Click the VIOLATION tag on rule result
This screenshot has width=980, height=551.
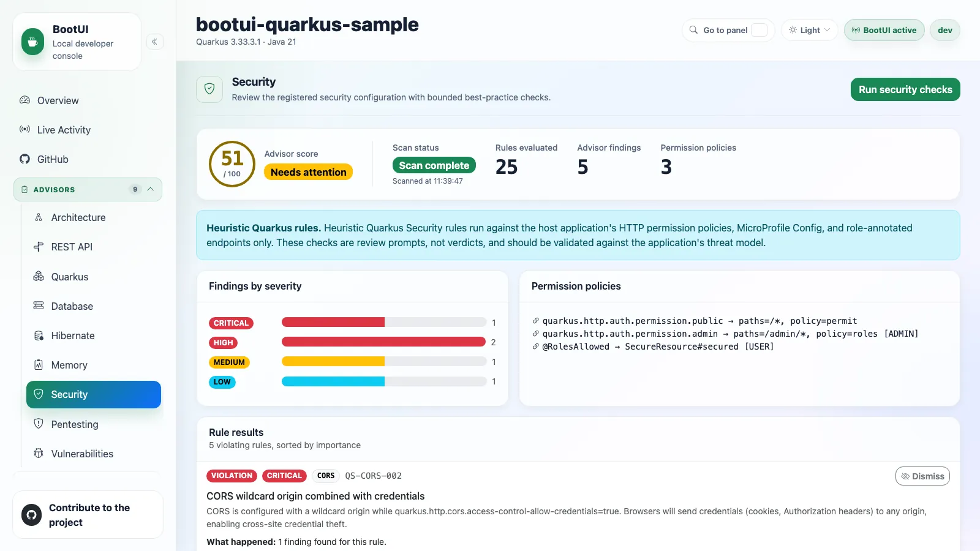(232, 476)
